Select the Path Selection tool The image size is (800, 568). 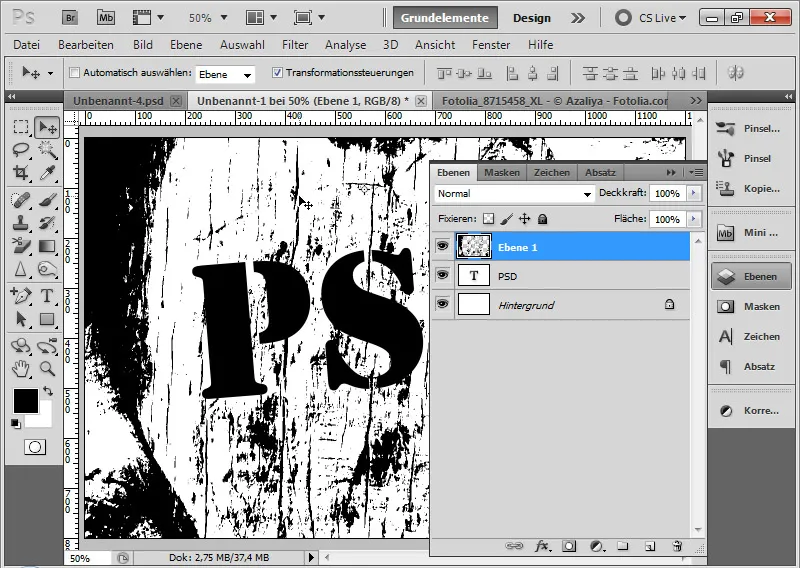tap(21, 319)
